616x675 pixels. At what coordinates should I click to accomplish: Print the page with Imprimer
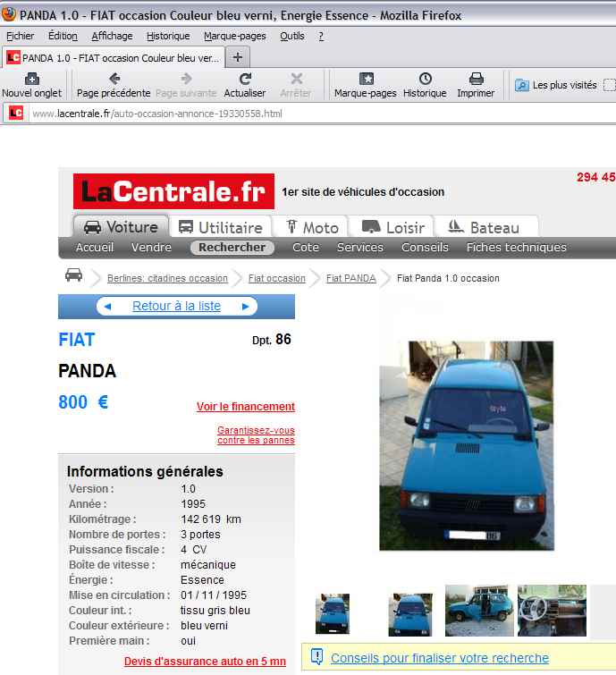coord(476,85)
